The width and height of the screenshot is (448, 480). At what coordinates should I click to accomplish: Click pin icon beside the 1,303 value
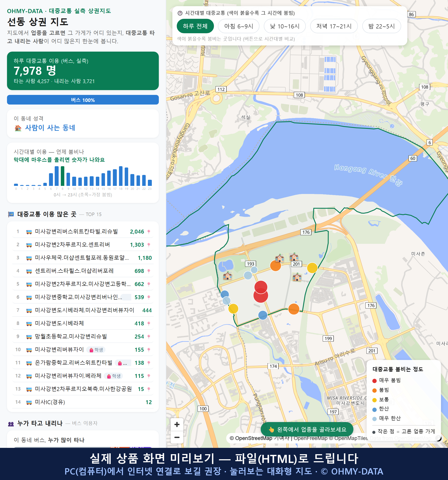[149, 244]
